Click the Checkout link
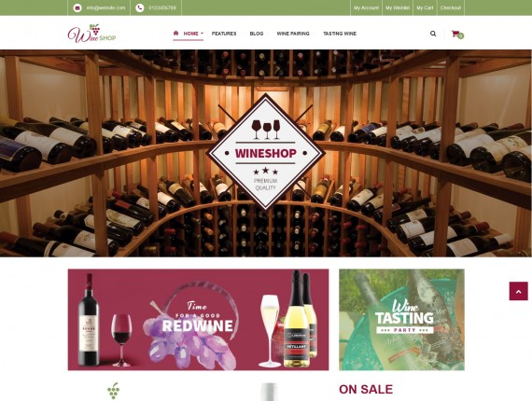 point(451,7)
